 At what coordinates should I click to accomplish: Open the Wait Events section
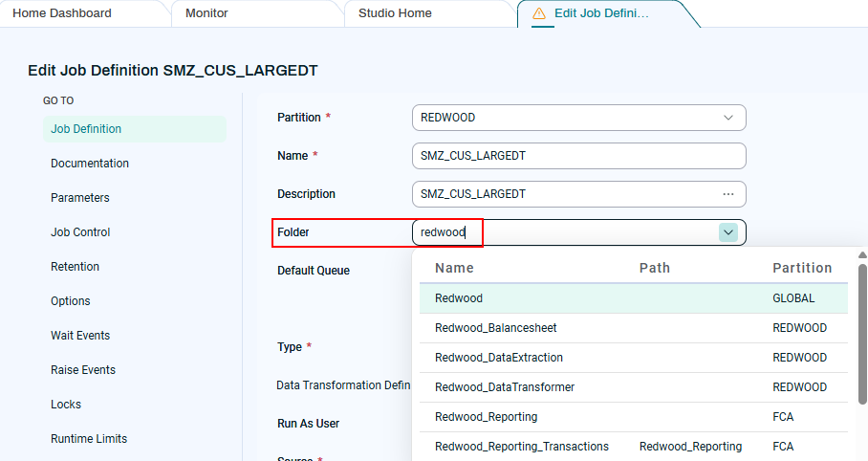pyautogui.click(x=80, y=335)
